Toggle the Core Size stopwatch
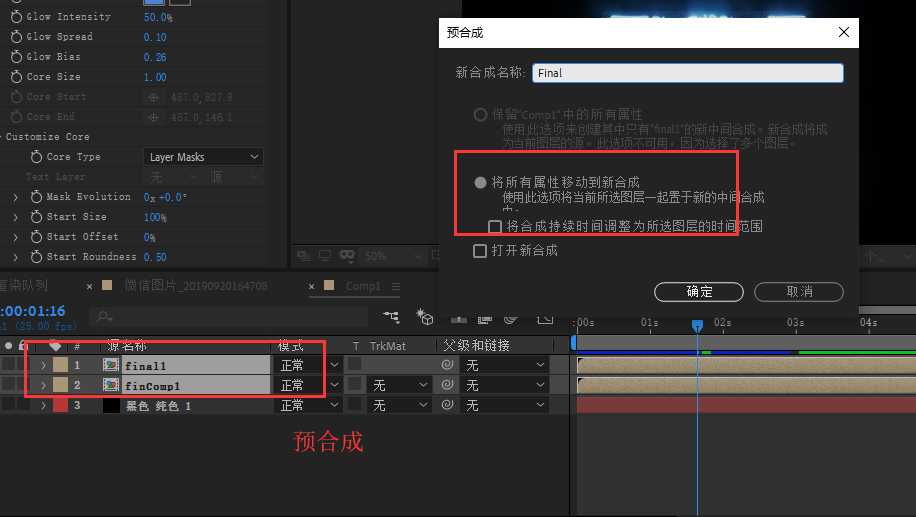 coord(16,77)
